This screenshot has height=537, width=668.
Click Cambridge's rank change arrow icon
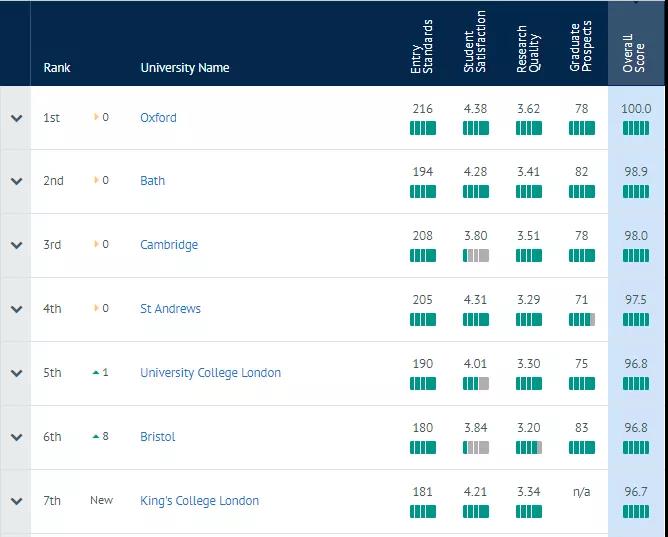tap(96, 244)
